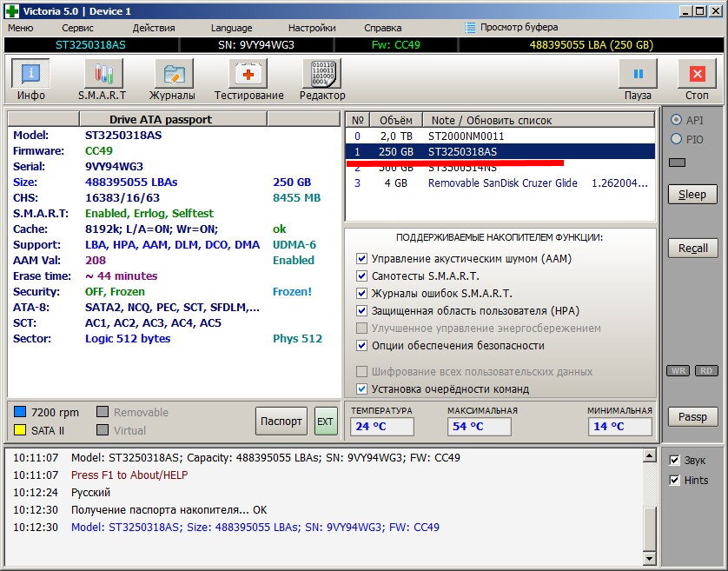Viewport: 728px width, 571px height.
Task: Select the API access mode
Action: coord(676,120)
